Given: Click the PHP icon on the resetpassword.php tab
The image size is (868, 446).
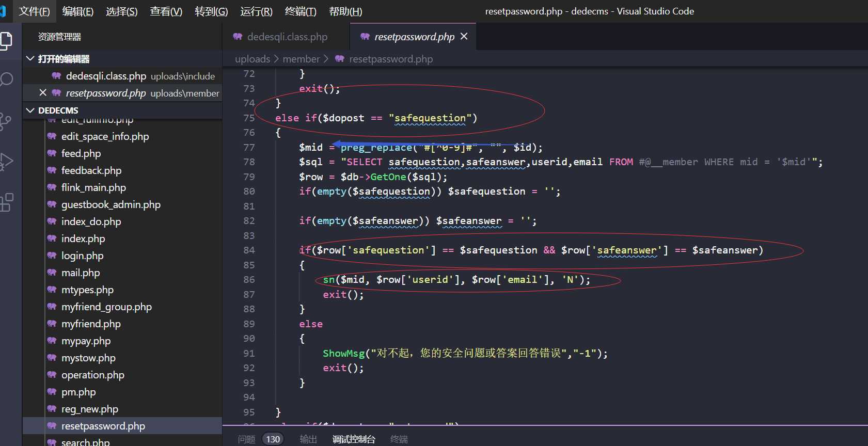Looking at the screenshot, I should click(365, 37).
